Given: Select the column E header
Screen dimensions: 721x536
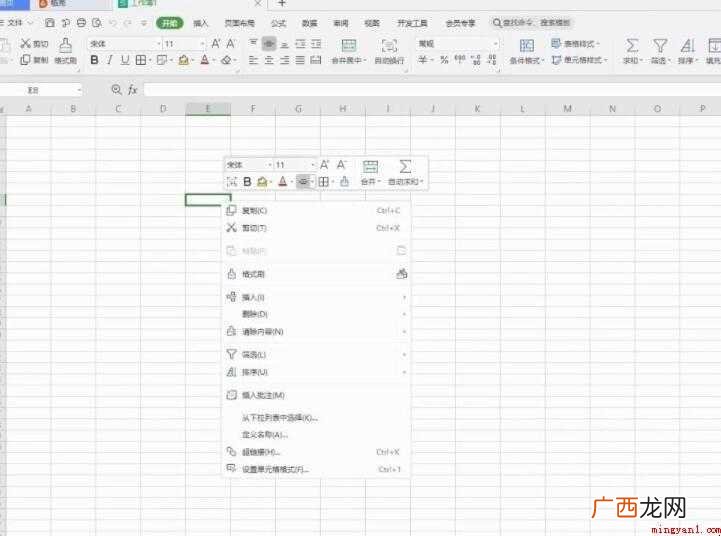Looking at the screenshot, I should [208, 109].
